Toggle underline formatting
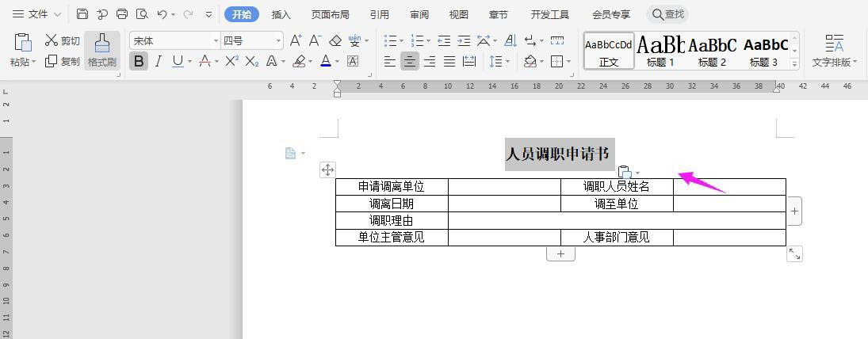 point(178,62)
